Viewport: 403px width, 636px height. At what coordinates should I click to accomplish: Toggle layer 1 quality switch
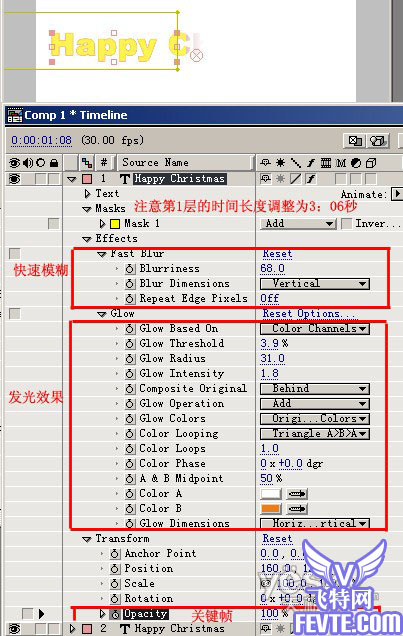pos(296,179)
